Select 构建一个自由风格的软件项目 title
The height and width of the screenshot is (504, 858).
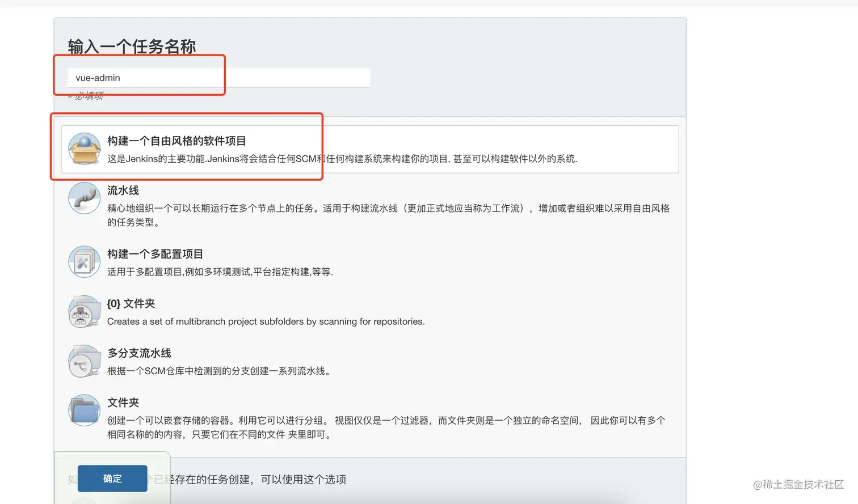[176, 141]
